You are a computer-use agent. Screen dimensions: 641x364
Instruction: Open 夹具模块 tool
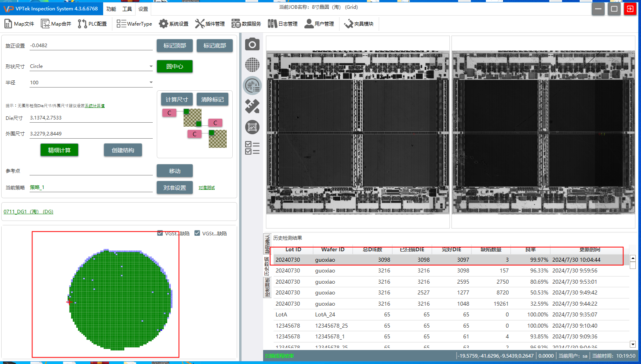359,24
